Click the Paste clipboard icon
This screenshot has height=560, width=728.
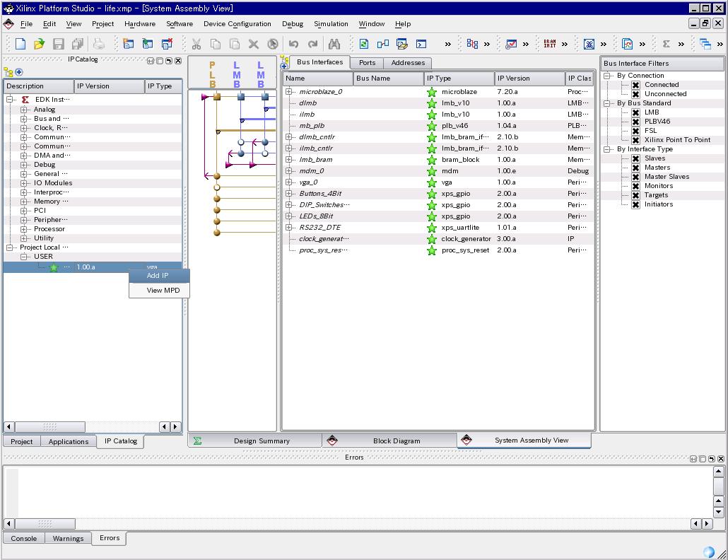pos(235,44)
